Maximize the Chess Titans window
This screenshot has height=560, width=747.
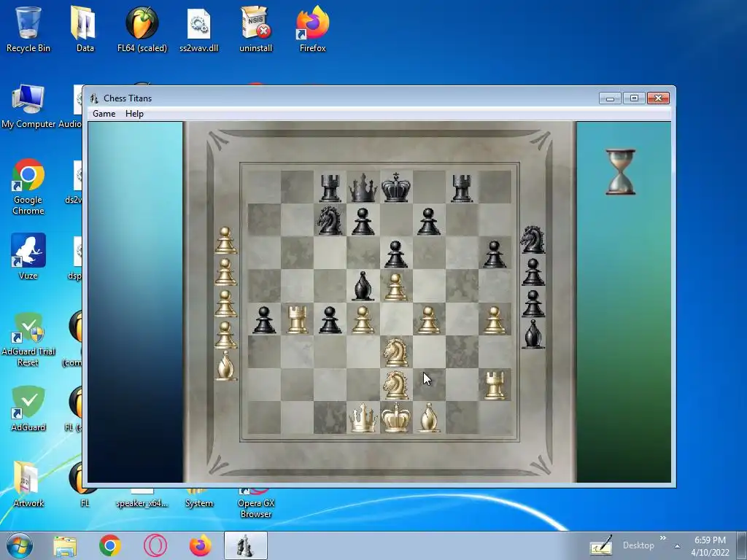pos(634,98)
